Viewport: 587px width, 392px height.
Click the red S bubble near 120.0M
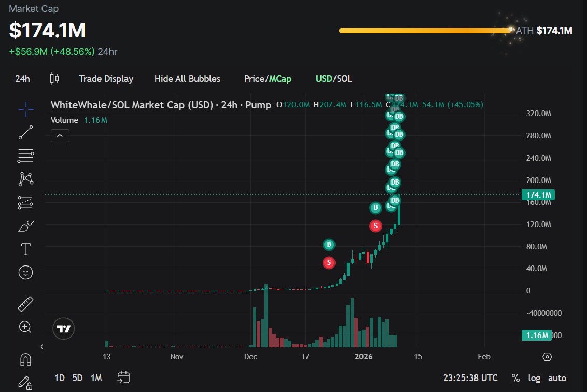pos(375,226)
